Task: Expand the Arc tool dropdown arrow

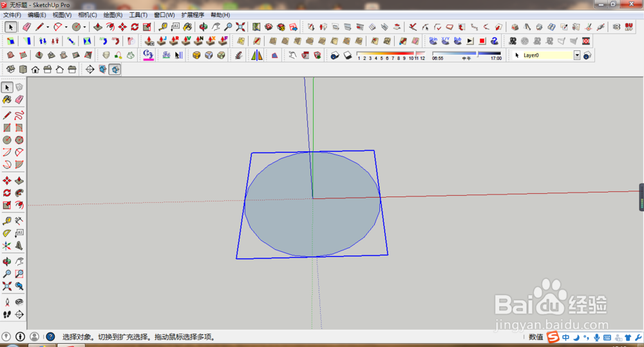Action: (66, 28)
